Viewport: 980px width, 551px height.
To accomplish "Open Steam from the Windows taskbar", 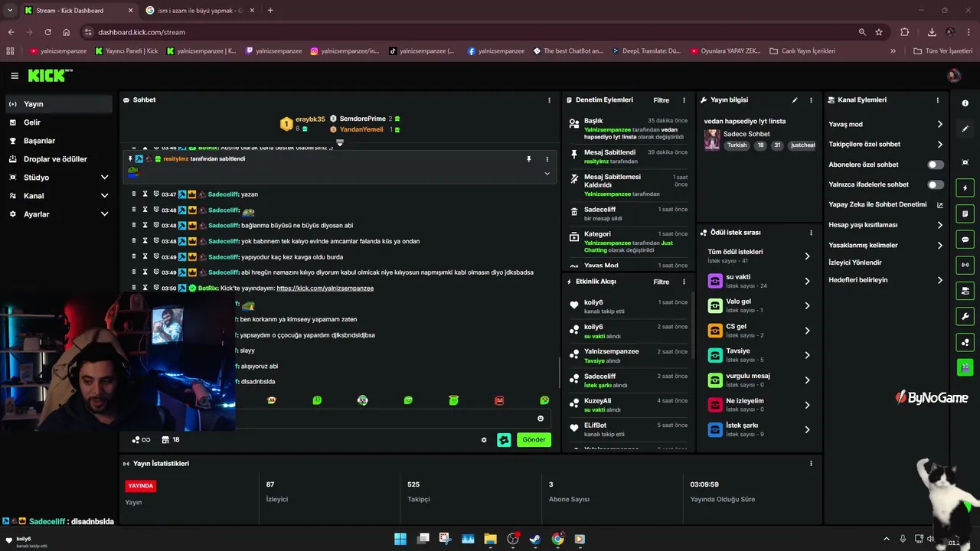I will click(x=535, y=539).
